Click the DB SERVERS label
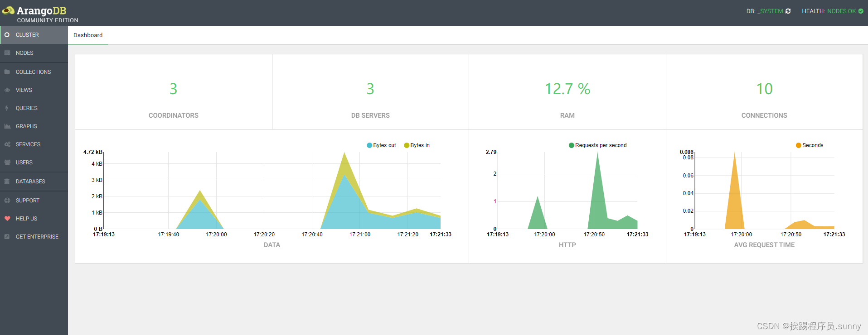 [370, 115]
